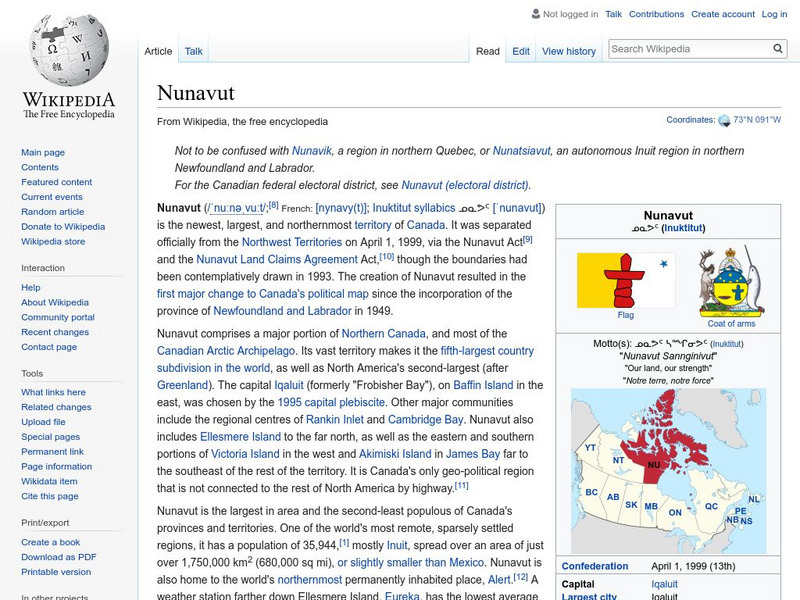Open Contents sidebar link
The image size is (800, 600).
[40, 167]
